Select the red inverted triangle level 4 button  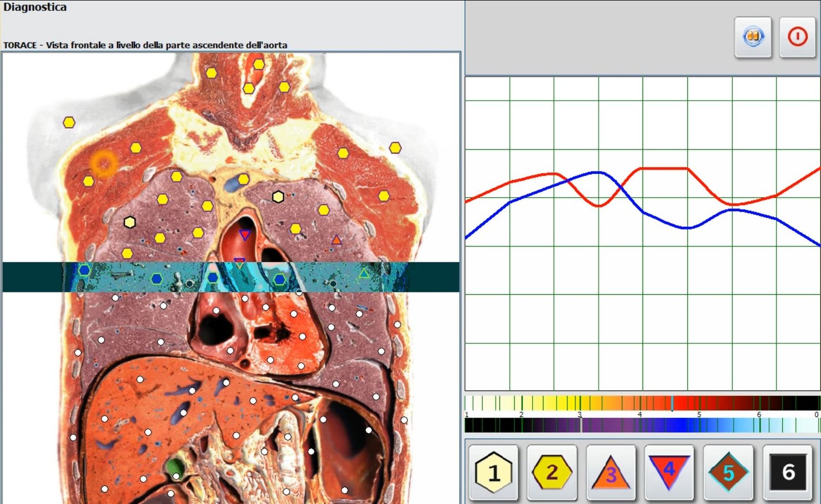coord(669,472)
